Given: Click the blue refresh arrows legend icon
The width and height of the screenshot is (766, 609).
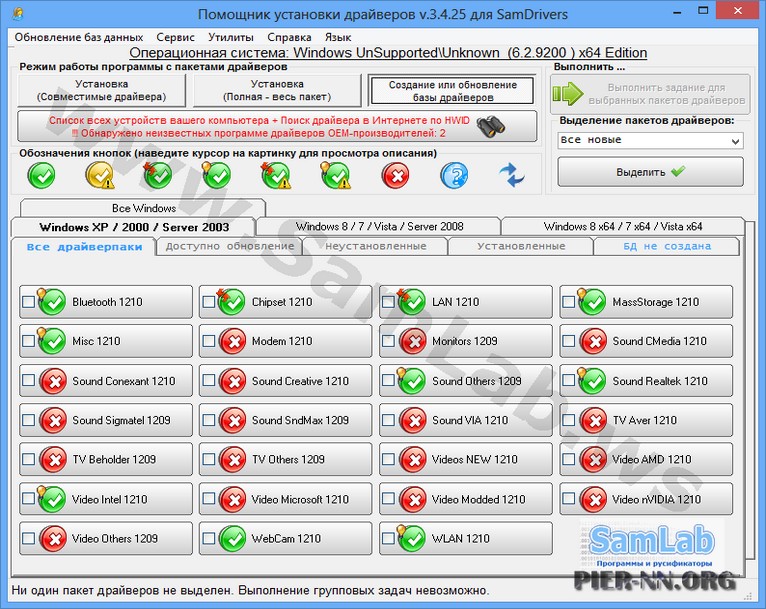Looking at the screenshot, I should click(511, 175).
